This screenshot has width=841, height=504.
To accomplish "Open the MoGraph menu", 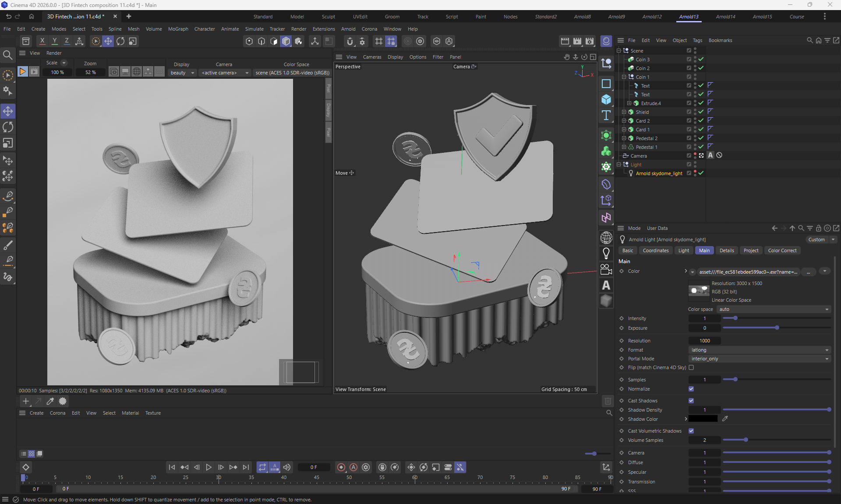I will pos(178,29).
